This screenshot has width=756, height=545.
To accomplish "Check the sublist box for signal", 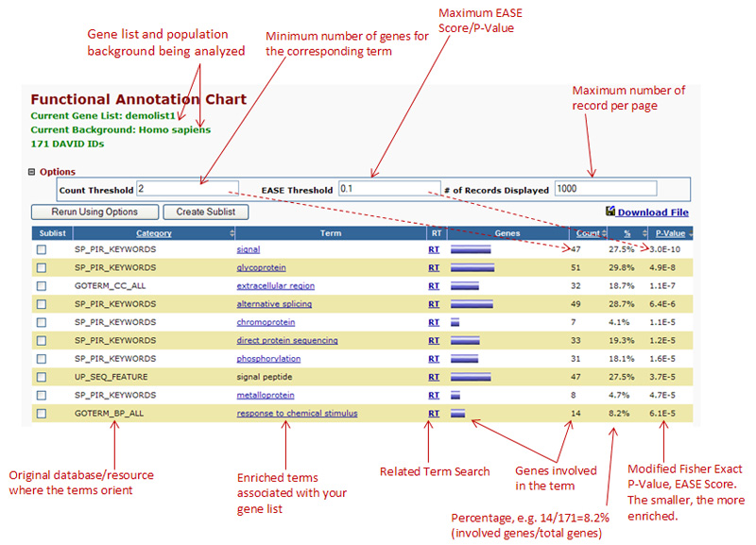I will 42,249.
